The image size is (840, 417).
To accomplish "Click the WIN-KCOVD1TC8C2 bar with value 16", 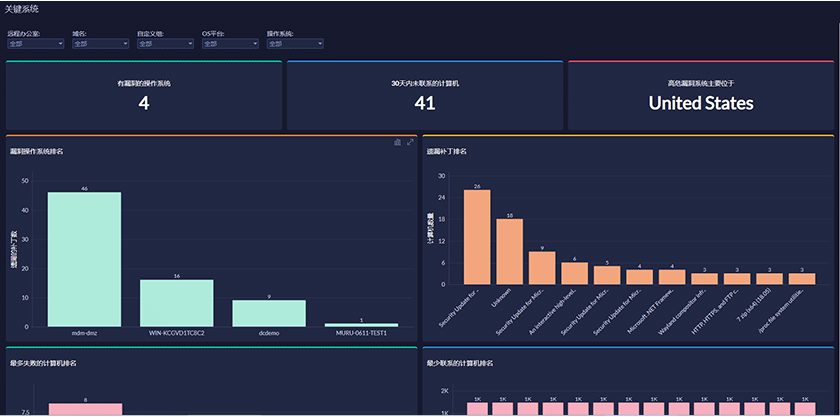I will [x=177, y=303].
